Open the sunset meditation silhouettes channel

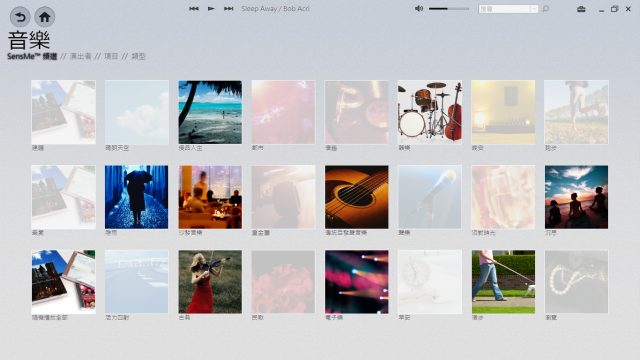[576, 197]
